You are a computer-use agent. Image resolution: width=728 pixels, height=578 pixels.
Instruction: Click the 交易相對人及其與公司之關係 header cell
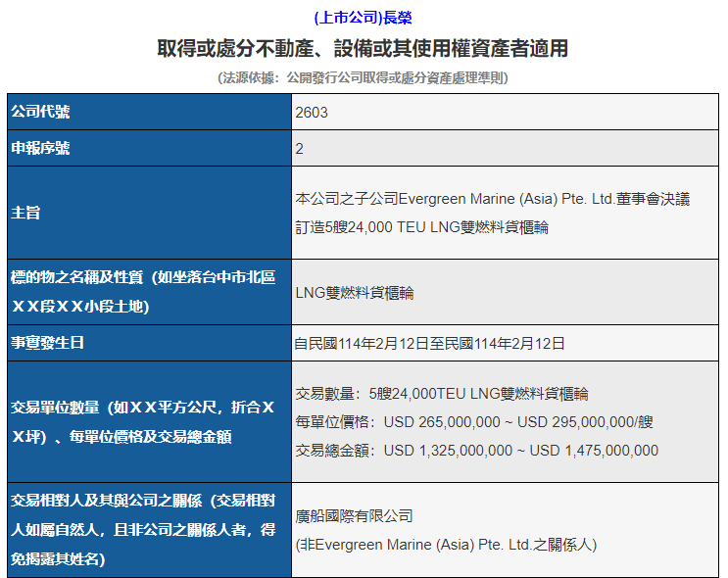(150, 530)
